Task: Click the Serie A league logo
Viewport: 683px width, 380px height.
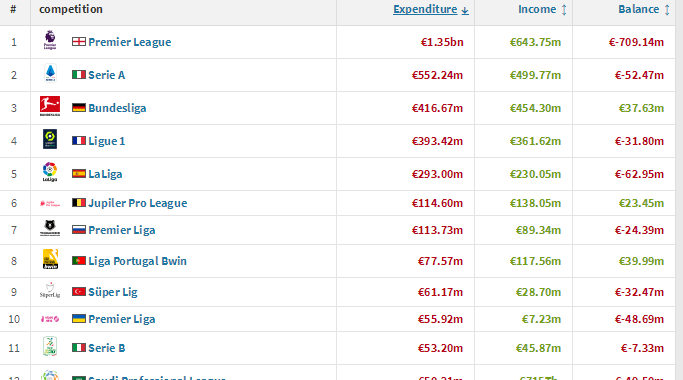Action: coord(50,73)
